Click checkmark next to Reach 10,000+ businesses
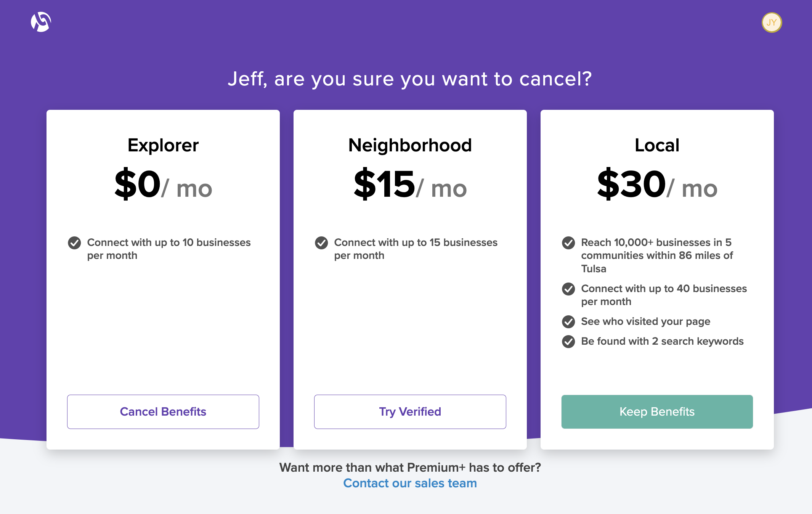 click(x=568, y=243)
